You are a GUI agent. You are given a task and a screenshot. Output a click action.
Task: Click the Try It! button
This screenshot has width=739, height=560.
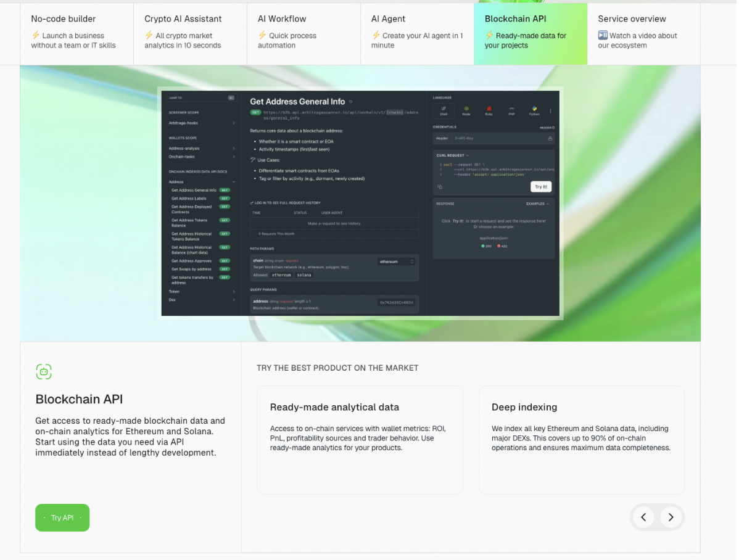(x=540, y=186)
